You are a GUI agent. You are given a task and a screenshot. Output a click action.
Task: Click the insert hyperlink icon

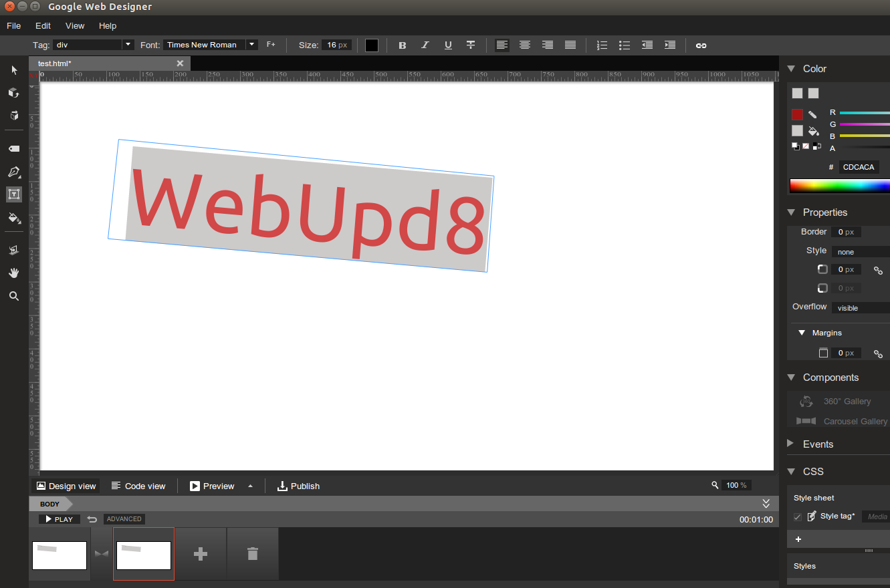click(x=701, y=45)
